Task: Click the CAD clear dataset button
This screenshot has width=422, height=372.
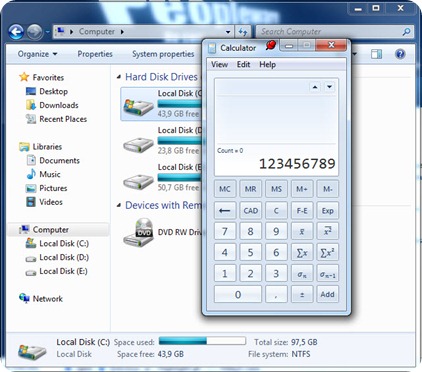Action: 251,210
